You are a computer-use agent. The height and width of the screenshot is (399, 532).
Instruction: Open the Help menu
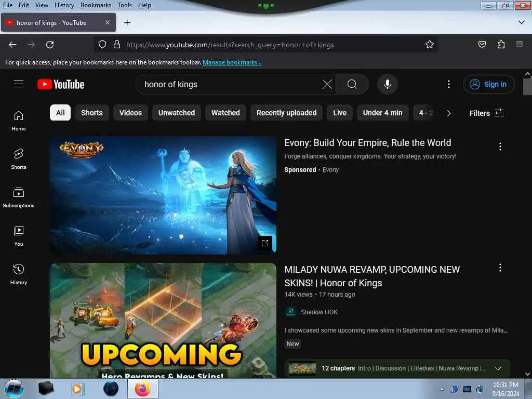point(144,5)
